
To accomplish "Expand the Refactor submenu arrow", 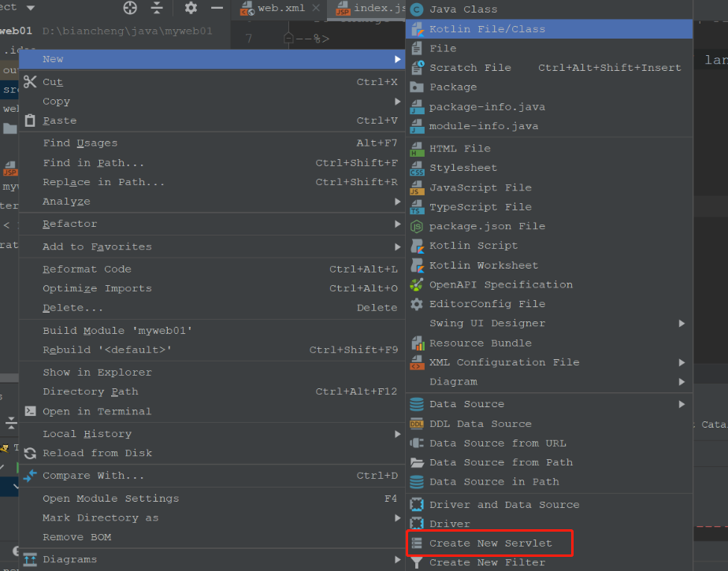I will [397, 224].
